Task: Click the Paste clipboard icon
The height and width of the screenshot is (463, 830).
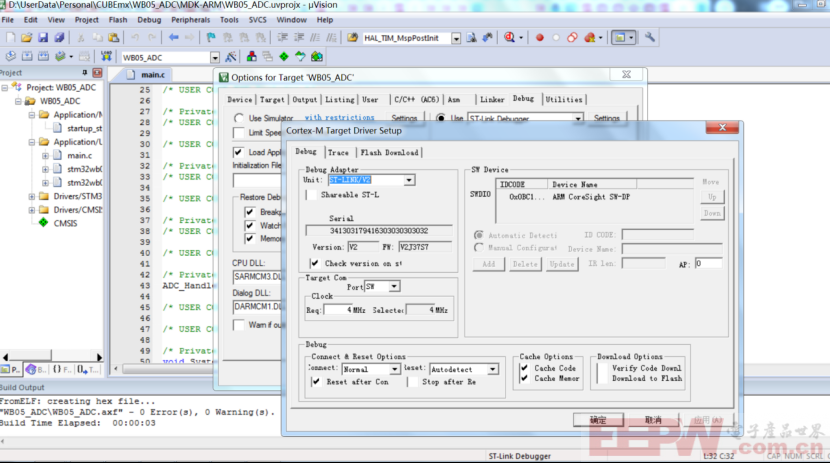Action: click(x=114, y=38)
